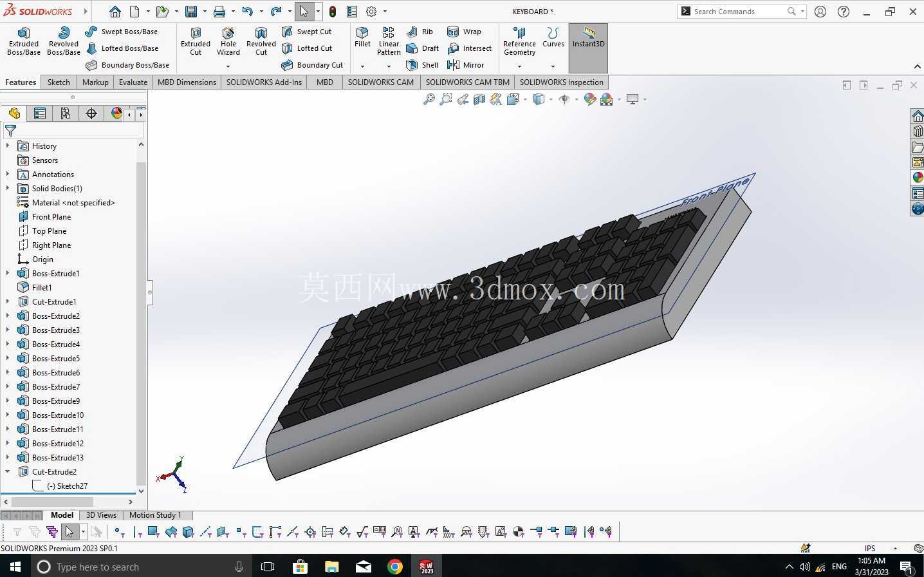The width and height of the screenshot is (924, 577).
Task: Select the Rib tool
Action: 420,32
